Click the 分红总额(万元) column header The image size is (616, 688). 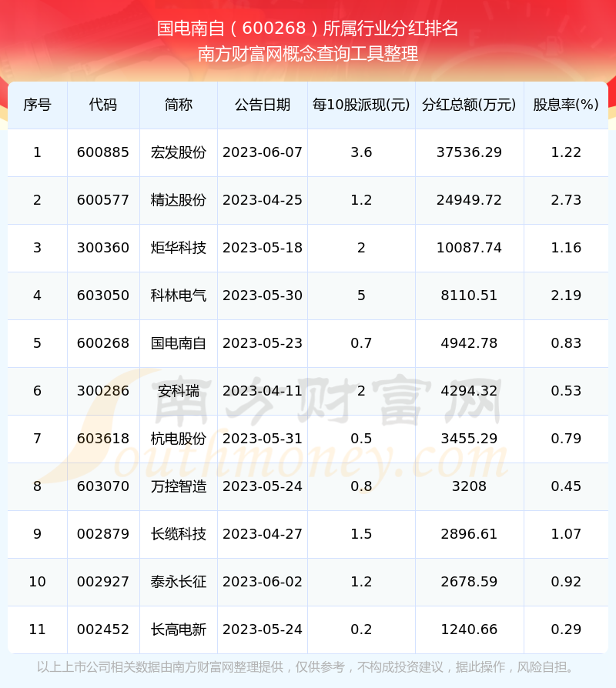pos(470,105)
